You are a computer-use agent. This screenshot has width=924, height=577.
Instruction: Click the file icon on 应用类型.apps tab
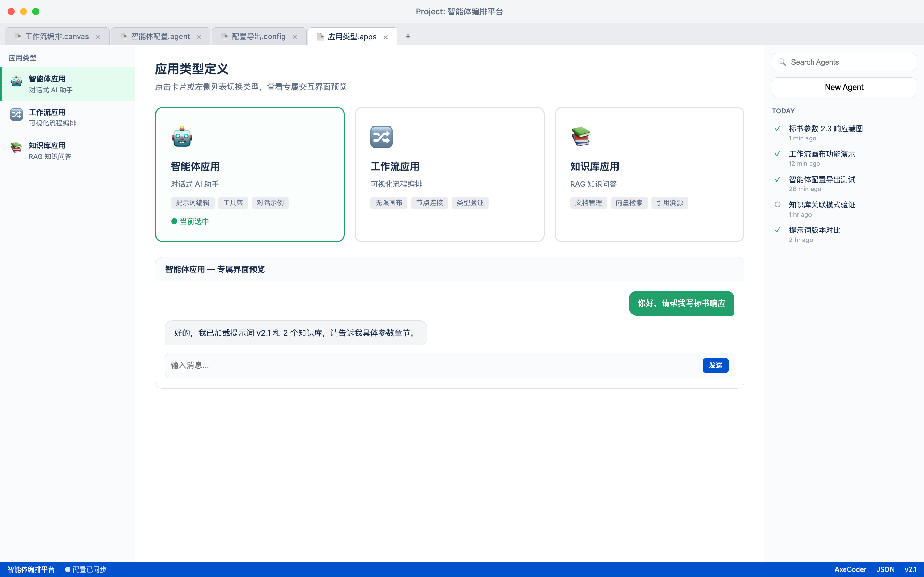pyautogui.click(x=320, y=37)
